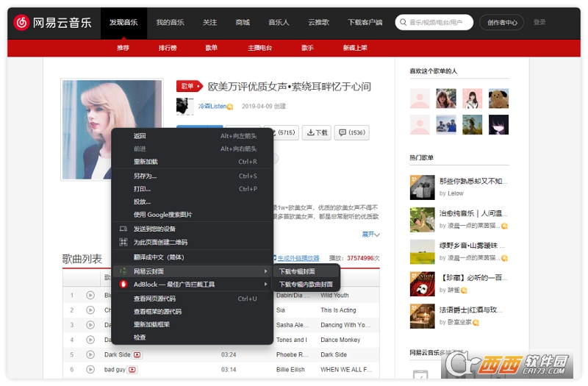Choose 翻译成中文(简体) menu item
This screenshot has height=386, width=588.
pos(192,257)
